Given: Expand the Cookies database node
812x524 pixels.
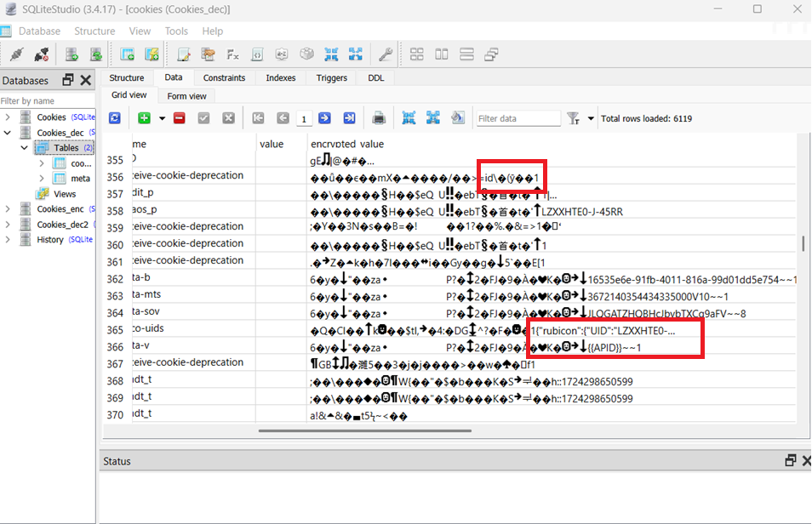Looking at the screenshot, I should (x=8, y=117).
